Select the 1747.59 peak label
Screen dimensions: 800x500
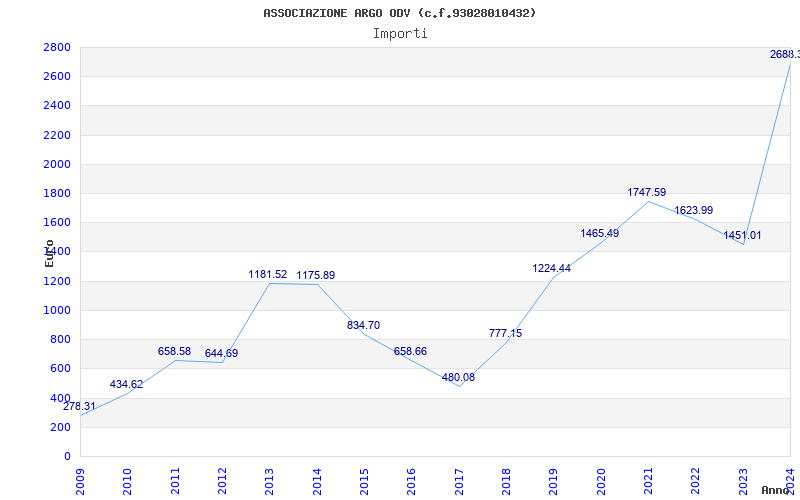tap(646, 193)
